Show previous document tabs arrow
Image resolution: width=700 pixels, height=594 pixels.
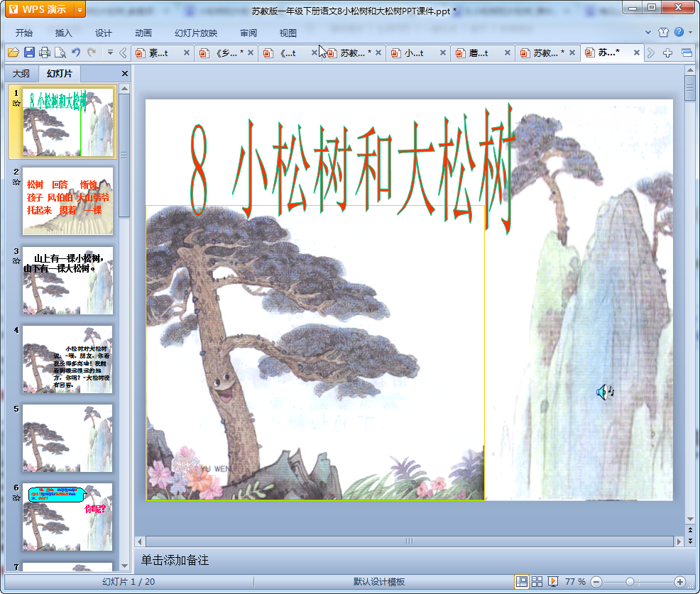(x=124, y=53)
